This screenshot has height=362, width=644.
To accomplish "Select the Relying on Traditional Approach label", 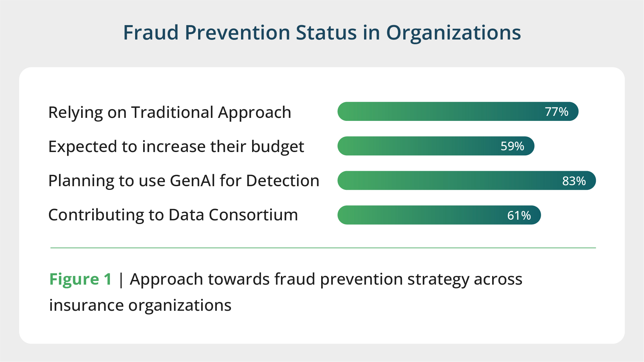I will click(x=170, y=112).
